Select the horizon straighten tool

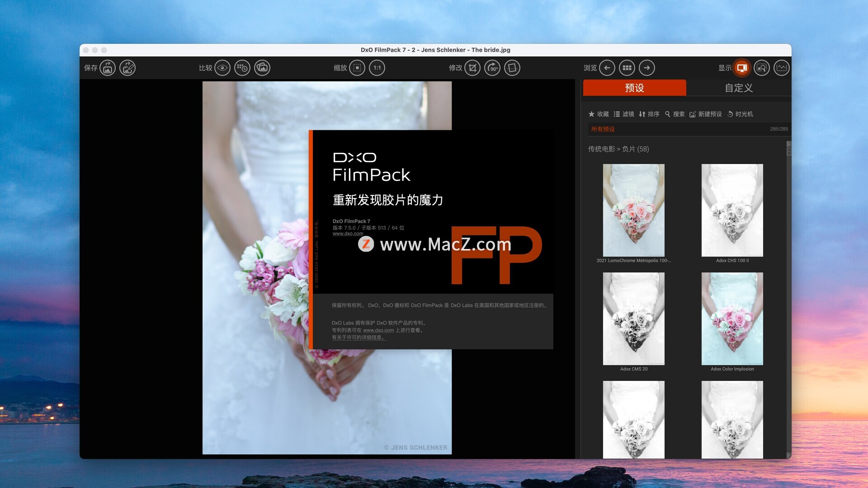[x=512, y=68]
